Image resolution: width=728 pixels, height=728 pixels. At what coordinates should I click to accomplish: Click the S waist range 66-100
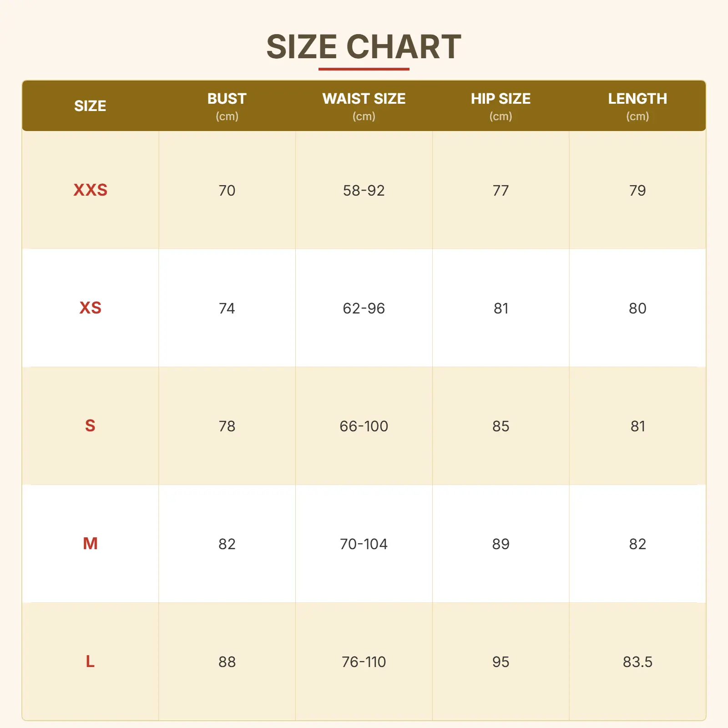click(x=364, y=426)
